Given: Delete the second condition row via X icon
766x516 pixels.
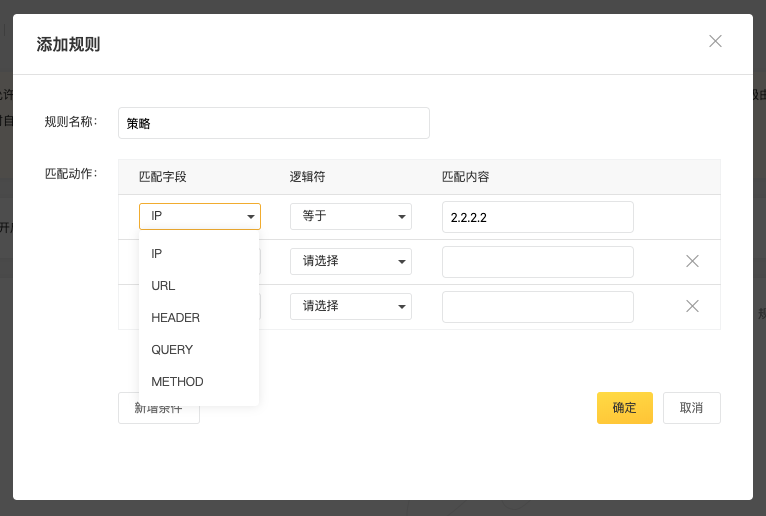Looking at the screenshot, I should pyautogui.click(x=692, y=261).
